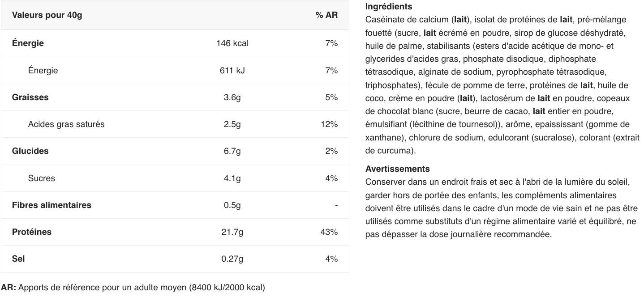This screenshot has width=644, height=297.
Task: Select the Graisses row label
Action: point(30,98)
